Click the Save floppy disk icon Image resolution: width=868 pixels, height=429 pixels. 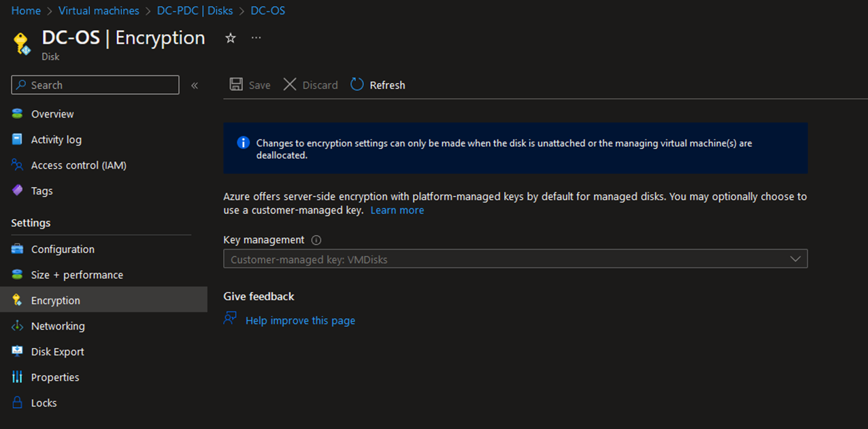[236, 84]
